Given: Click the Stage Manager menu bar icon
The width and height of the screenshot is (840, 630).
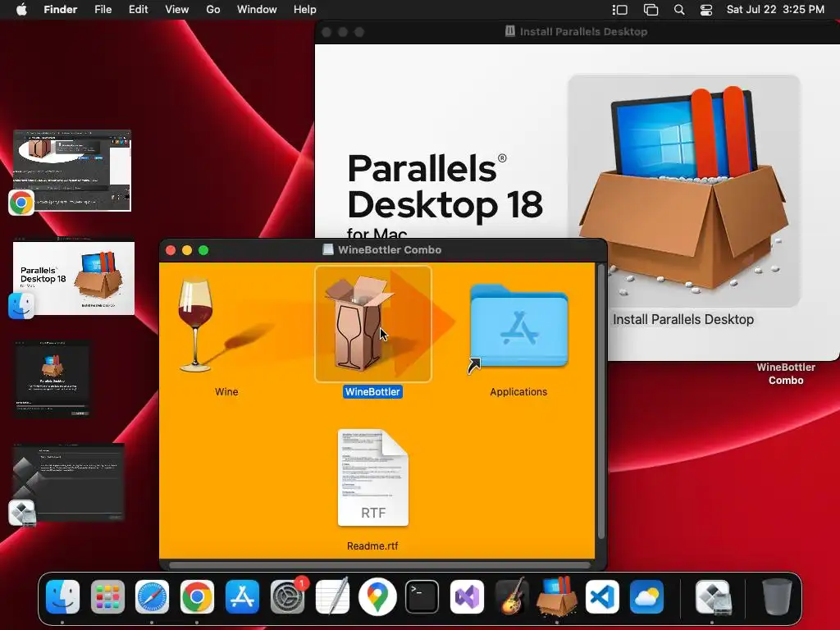Looking at the screenshot, I should (620, 10).
